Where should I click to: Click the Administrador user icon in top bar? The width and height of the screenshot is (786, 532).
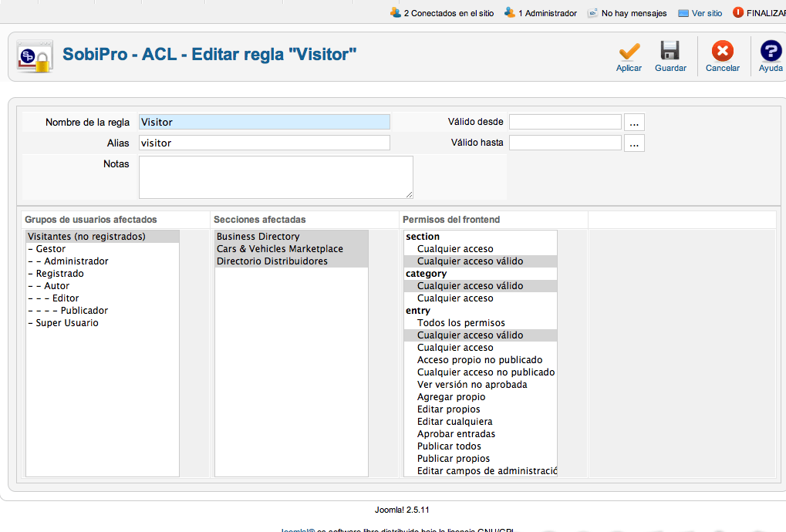coord(510,12)
